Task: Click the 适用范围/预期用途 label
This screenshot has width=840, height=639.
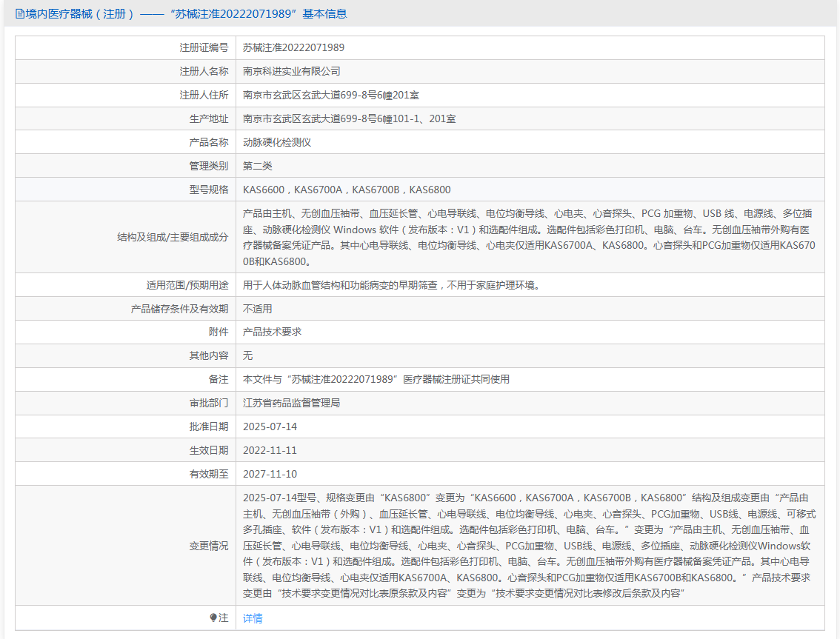Action: [187, 285]
